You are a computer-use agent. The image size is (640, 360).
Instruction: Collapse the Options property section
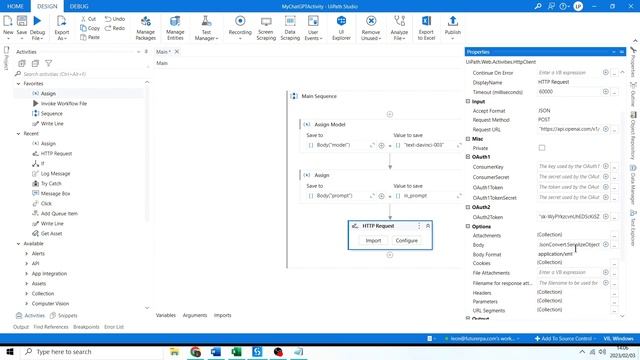click(468, 226)
